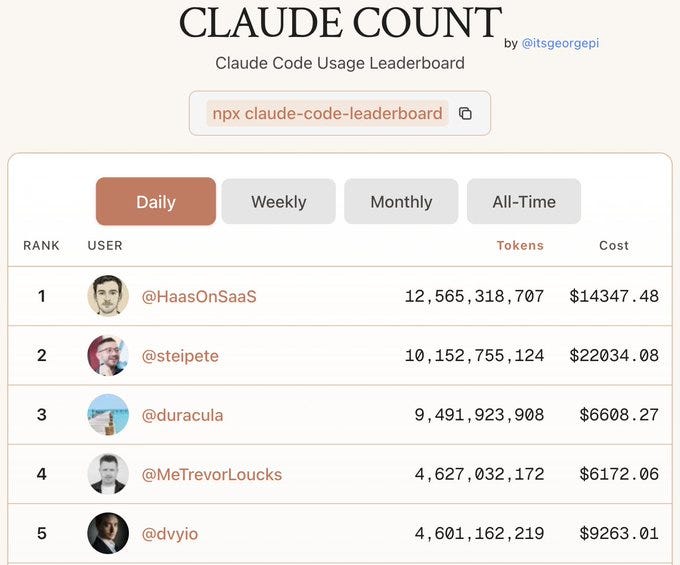The width and height of the screenshot is (680, 565).
Task: Open the @itsgeorgepi author link
Action: [560, 43]
